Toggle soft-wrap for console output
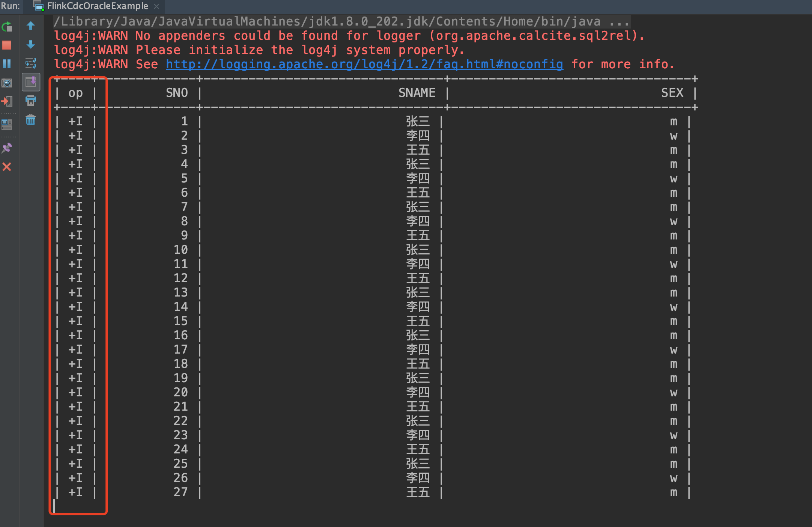This screenshot has width=812, height=527. pos(31,63)
